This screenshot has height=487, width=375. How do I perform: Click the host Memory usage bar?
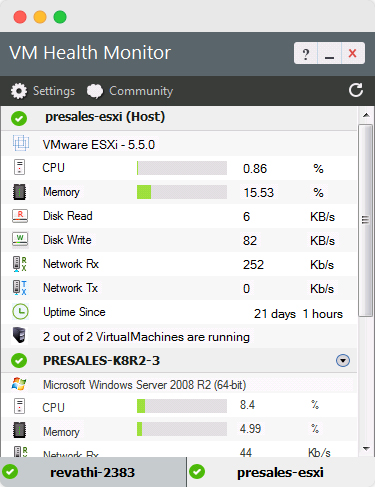click(x=182, y=192)
